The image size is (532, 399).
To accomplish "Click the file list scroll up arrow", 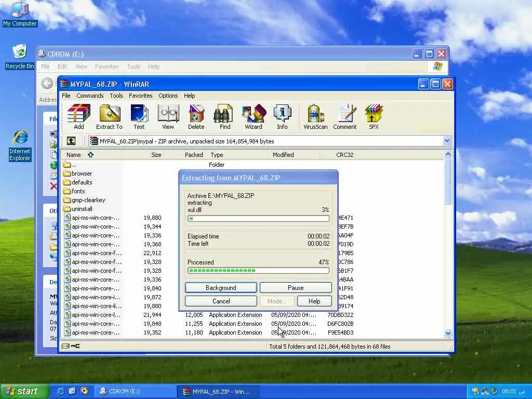I will (x=448, y=154).
